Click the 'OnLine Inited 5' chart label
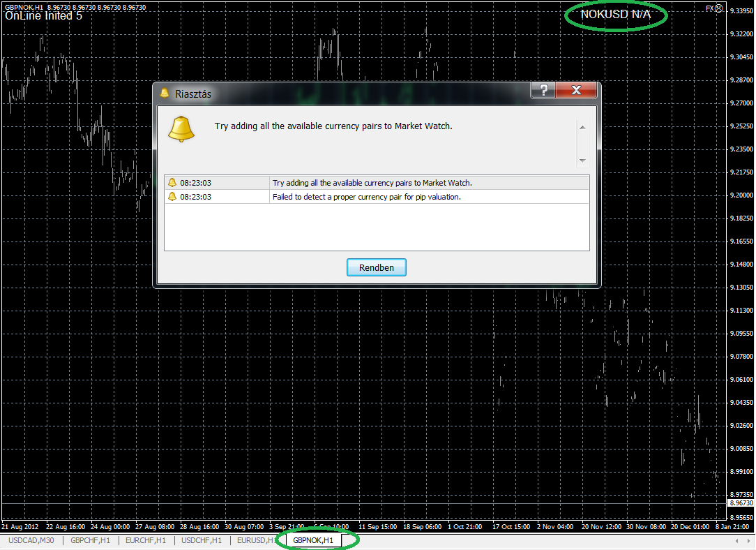This screenshot has width=756, height=550. point(43,16)
